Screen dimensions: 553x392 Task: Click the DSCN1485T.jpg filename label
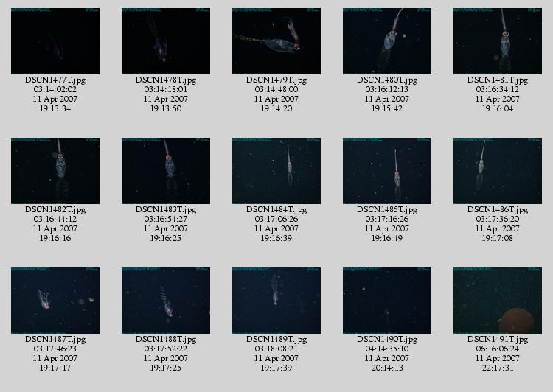[x=387, y=210]
